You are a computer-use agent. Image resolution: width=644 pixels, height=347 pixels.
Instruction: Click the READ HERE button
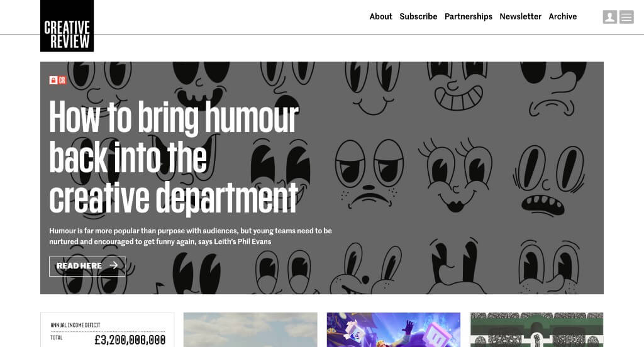coord(87,266)
